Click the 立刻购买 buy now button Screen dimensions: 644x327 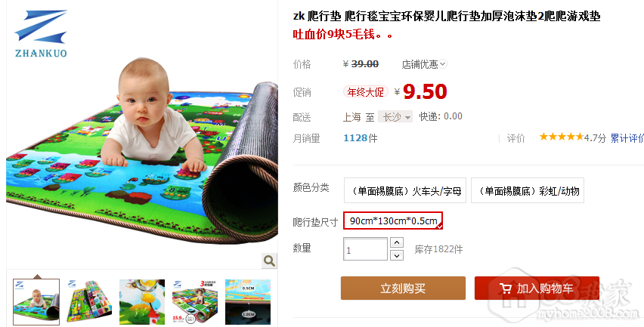403,288
